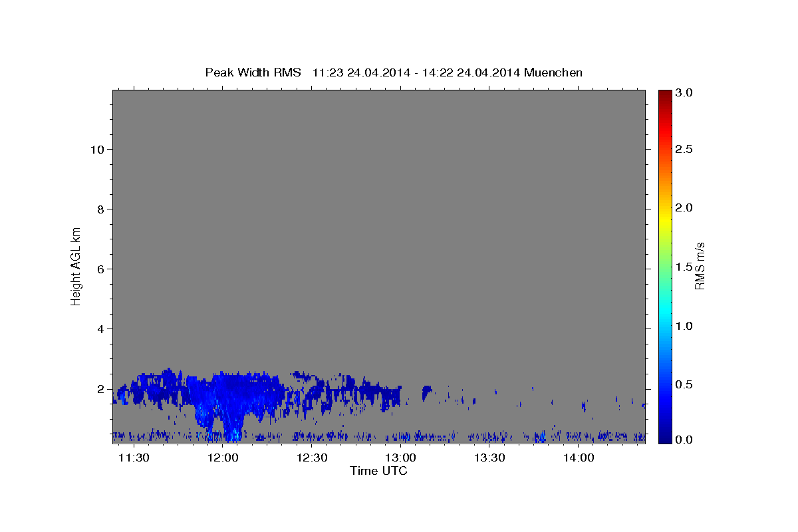Click the plot title 'Peak Width RMS'

coord(253,72)
